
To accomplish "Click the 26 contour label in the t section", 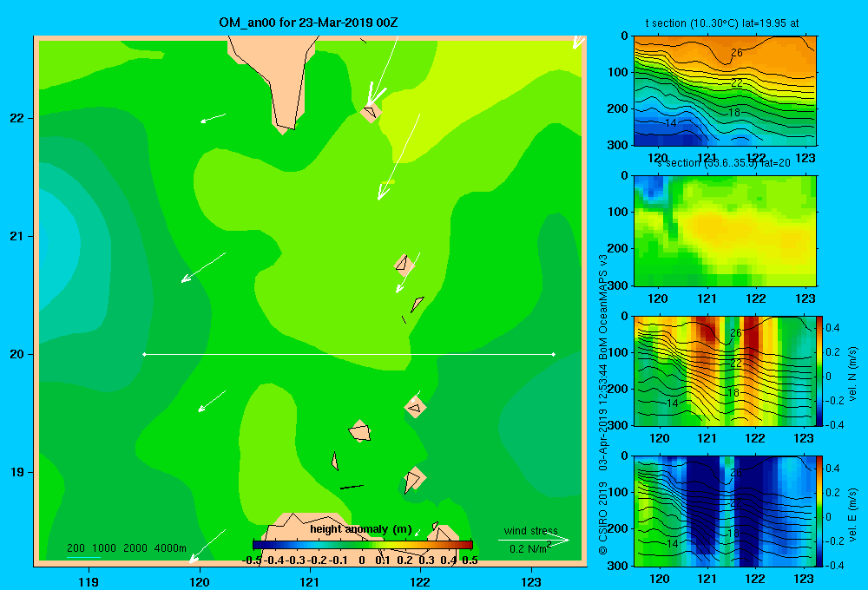I will pos(737,53).
